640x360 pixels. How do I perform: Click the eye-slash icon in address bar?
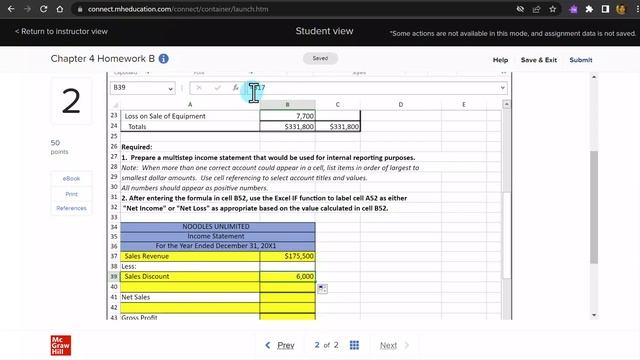point(520,9)
